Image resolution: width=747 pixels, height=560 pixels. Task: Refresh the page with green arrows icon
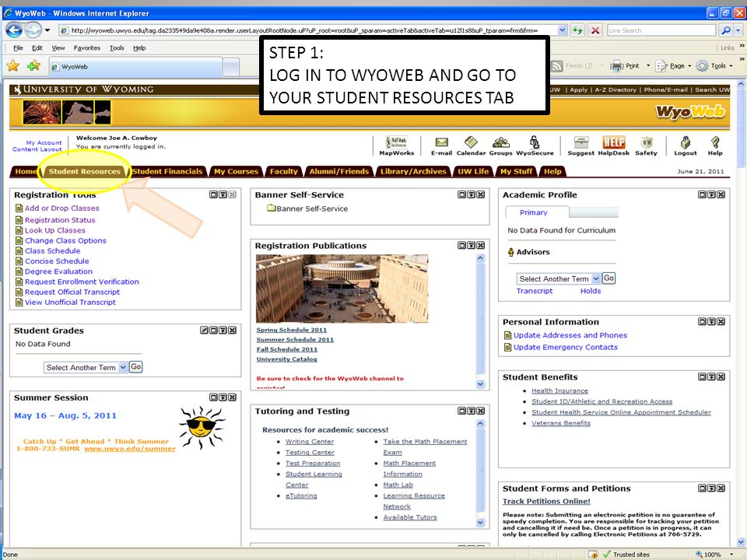(x=577, y=30)
